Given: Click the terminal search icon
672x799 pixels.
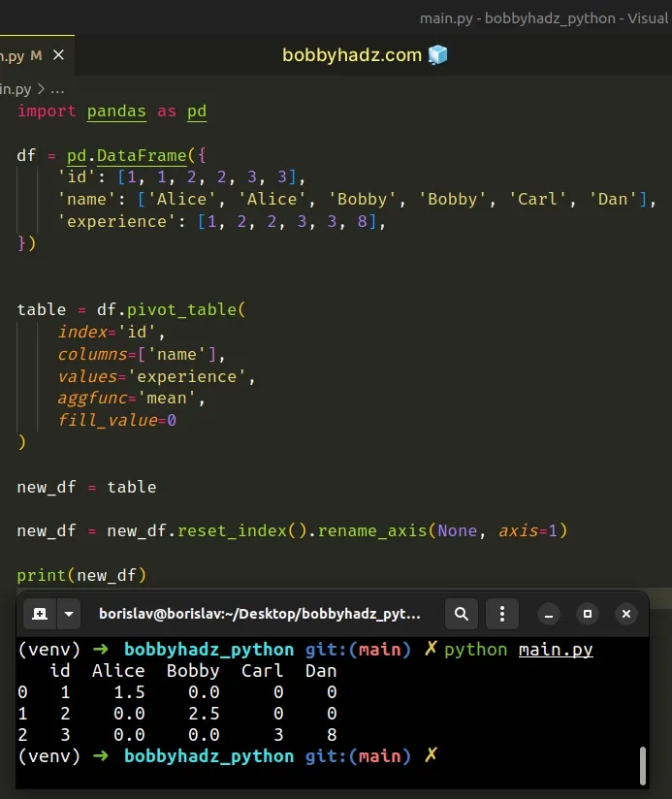Looking at the screenshot, I should click(462, 614).
